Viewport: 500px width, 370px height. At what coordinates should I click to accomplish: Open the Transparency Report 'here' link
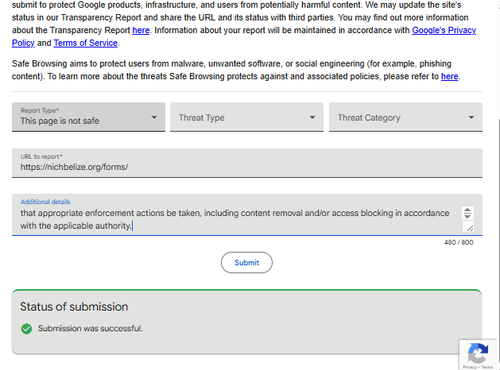pos(141,30)
